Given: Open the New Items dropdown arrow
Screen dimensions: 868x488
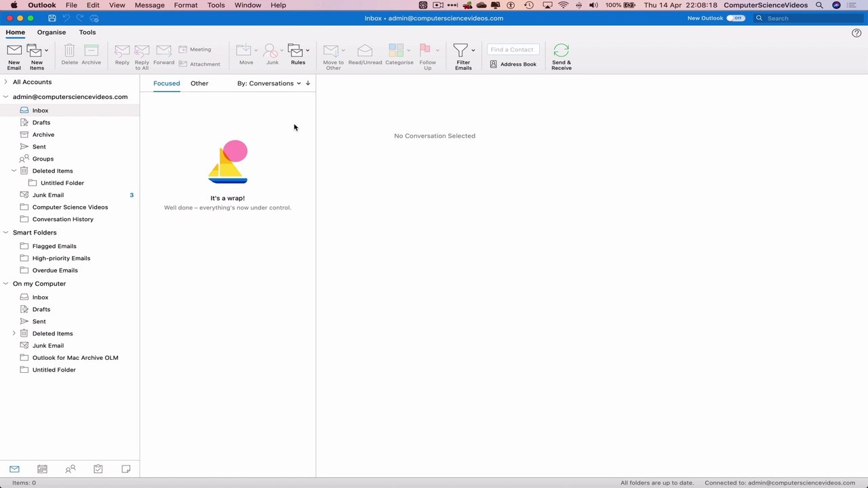Looking at the screenshot, I should tap(46, 50).
